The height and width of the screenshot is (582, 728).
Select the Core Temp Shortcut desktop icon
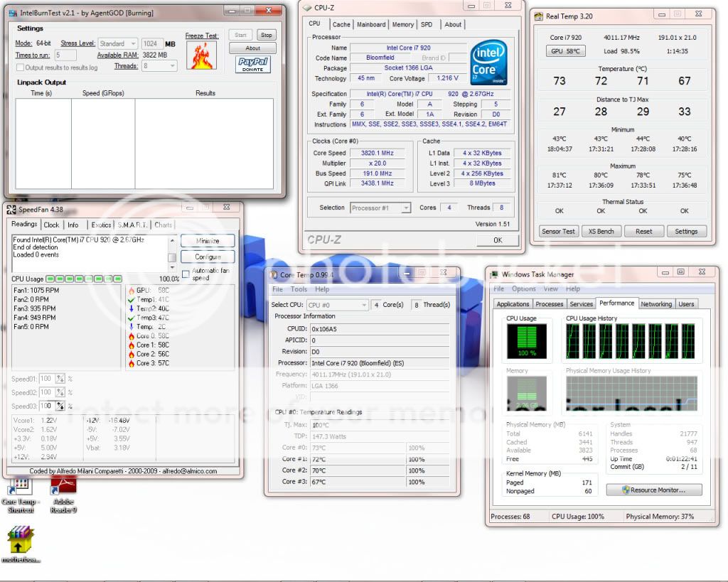[x=21, y=495]
